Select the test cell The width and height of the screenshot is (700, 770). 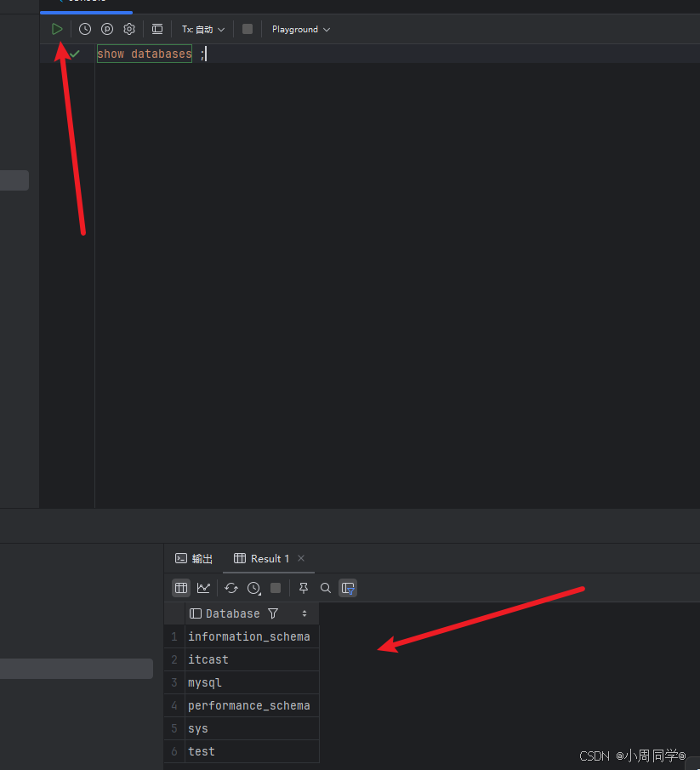coord(252,752)
